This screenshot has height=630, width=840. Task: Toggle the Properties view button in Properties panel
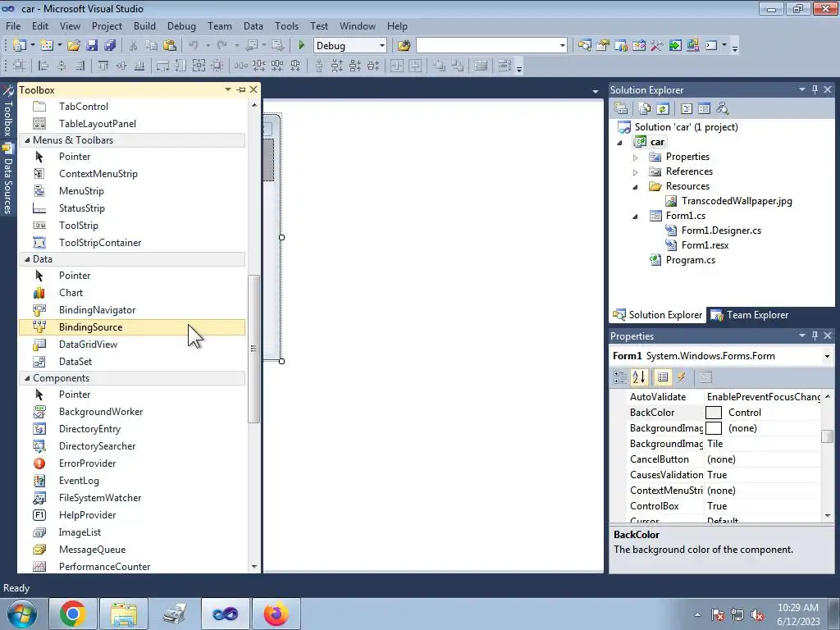pos(663,377)
